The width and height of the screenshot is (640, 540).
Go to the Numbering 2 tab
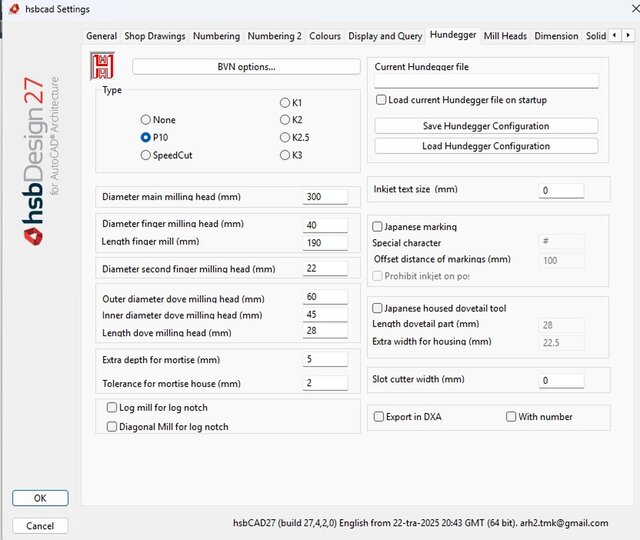(274, 36)
